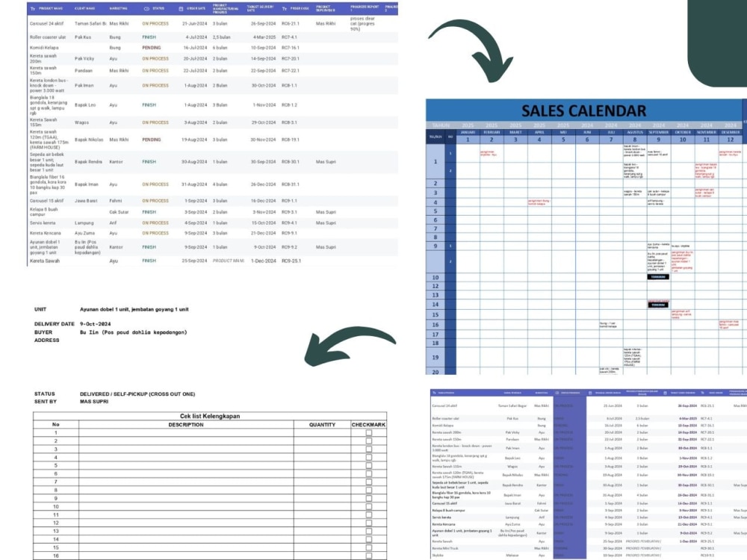Click the 'Servis kereta' product cell in top table
Image resolution: width=747 pixels, height=560 pixels.
coord(43,223)
